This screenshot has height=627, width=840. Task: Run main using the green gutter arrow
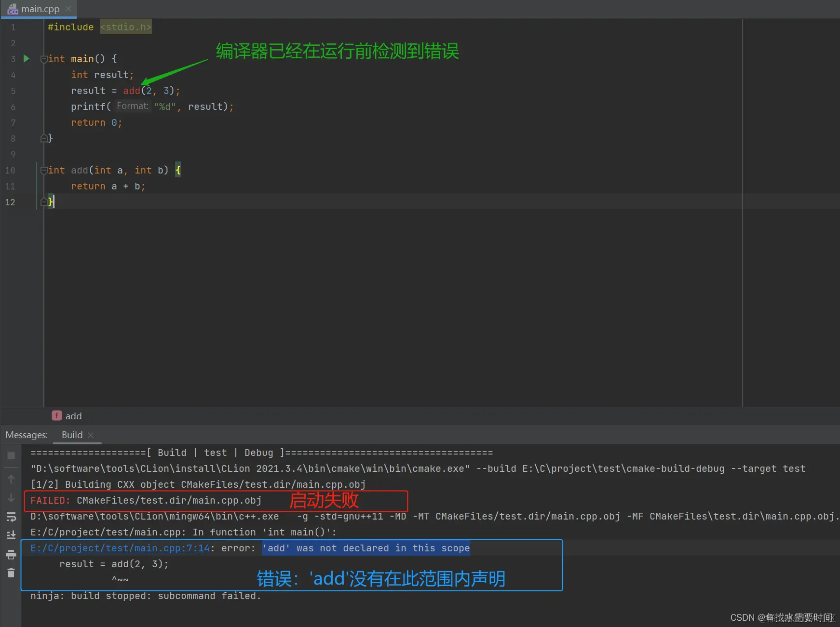coord(27,59)
